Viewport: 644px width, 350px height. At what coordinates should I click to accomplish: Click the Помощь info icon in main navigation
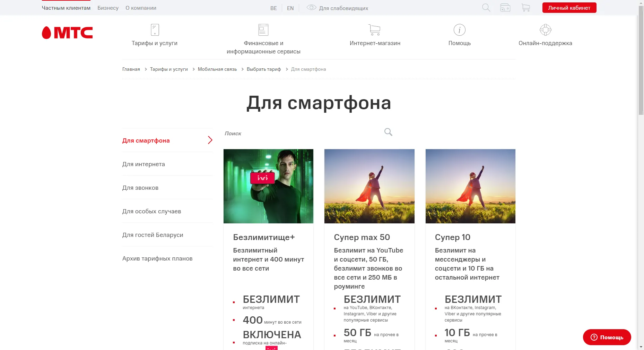(x=460, y=30)
